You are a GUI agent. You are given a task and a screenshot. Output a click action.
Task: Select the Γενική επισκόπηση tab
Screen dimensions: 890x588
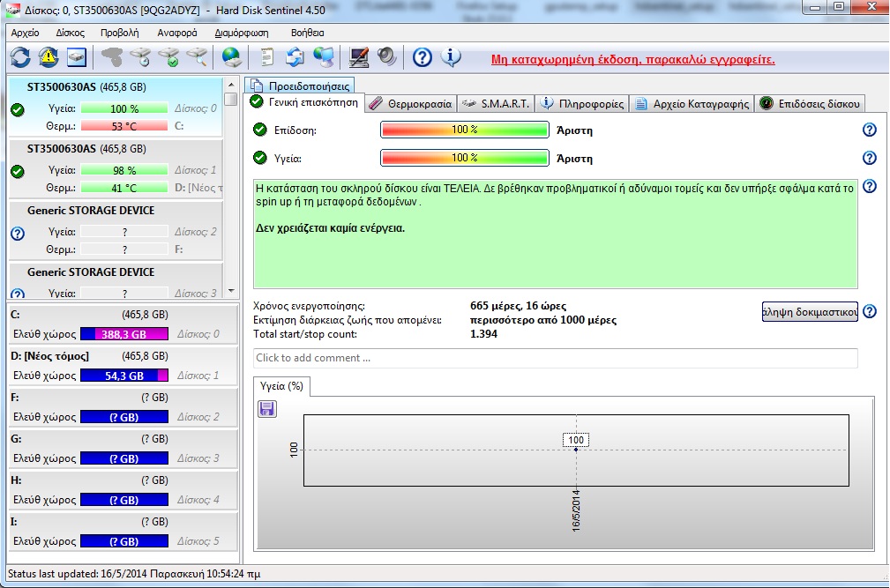coord(304,102)
